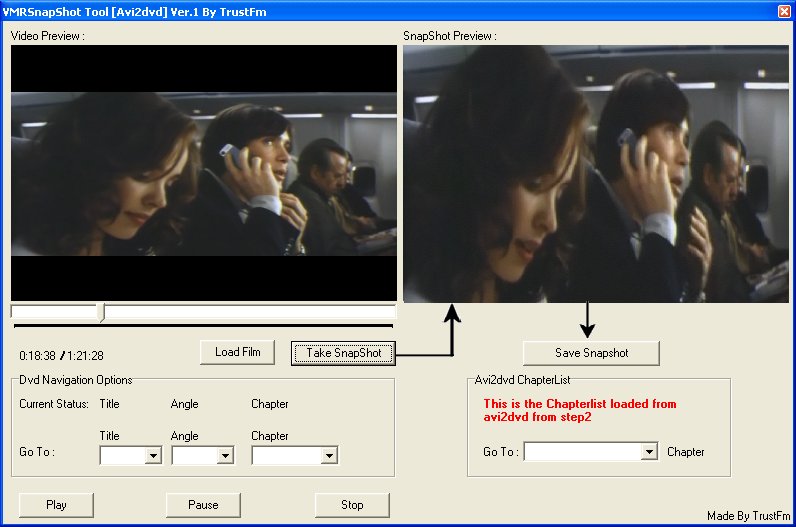Take a snapshot of the video
796x527 pixels.
tap(343, 353)
